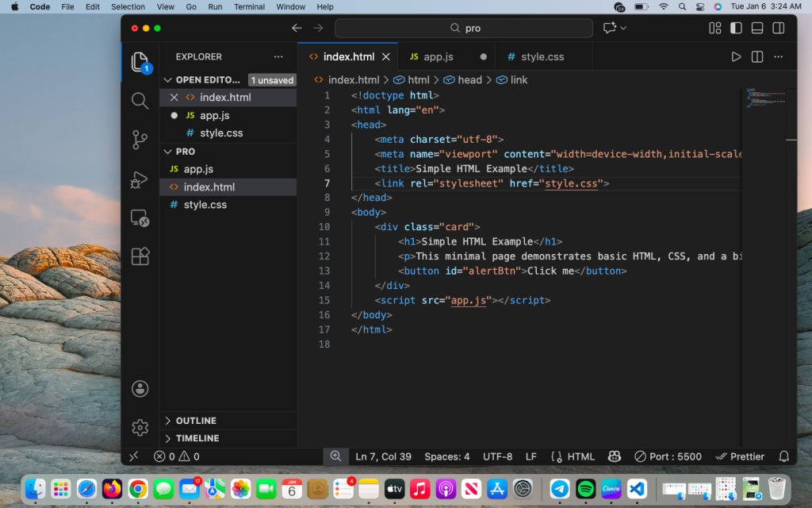Click the Run play icon in editor toolbar
Image resolution: width=812 pixels, height=508 pixels.
coord(736,57)
